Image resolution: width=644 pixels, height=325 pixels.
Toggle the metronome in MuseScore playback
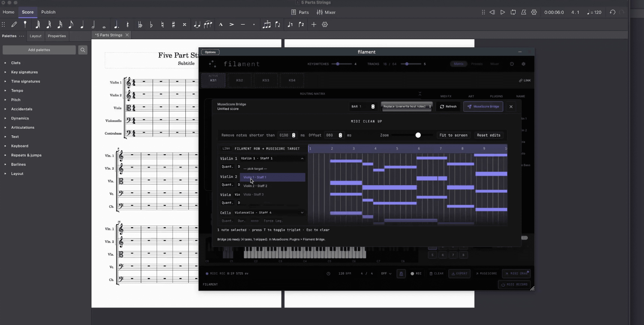(x=524, y=12)
